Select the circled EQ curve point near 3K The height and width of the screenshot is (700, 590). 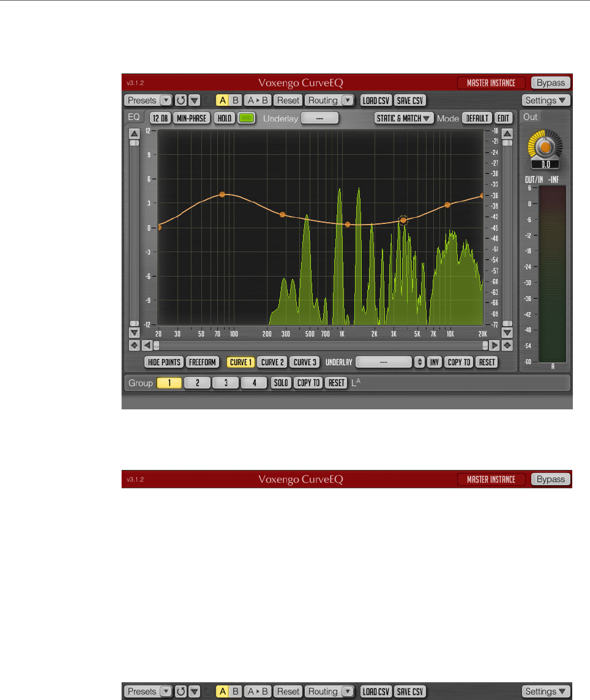(403, 220)
